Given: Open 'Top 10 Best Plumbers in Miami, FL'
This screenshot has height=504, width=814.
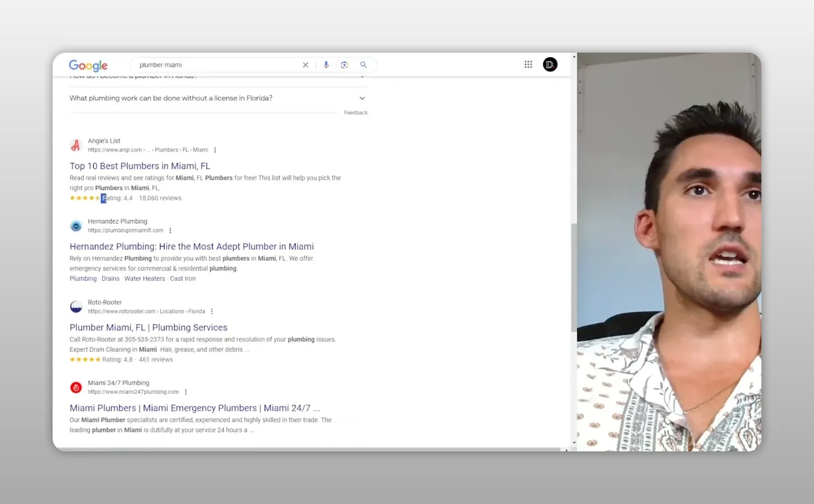Looking at the screenshot, I should (x=140, y=166).
